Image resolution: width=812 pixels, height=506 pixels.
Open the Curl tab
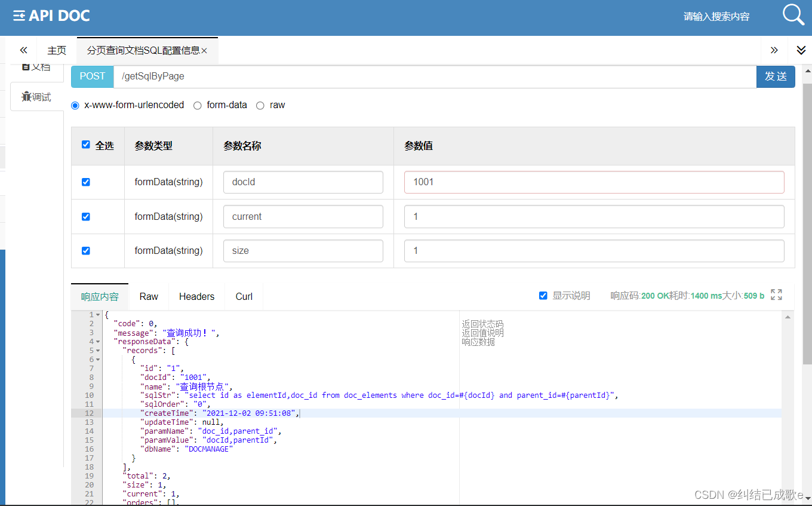[x=244, y=296]
